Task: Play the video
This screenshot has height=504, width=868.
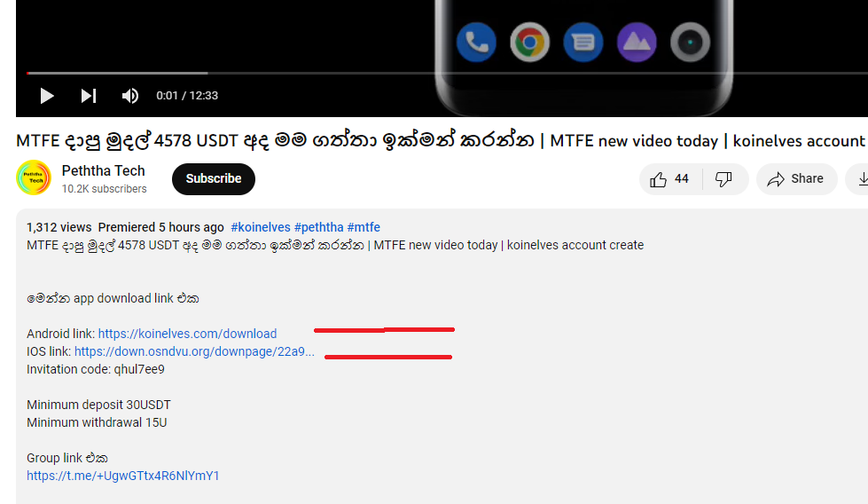Action: (x=47, y=96)
